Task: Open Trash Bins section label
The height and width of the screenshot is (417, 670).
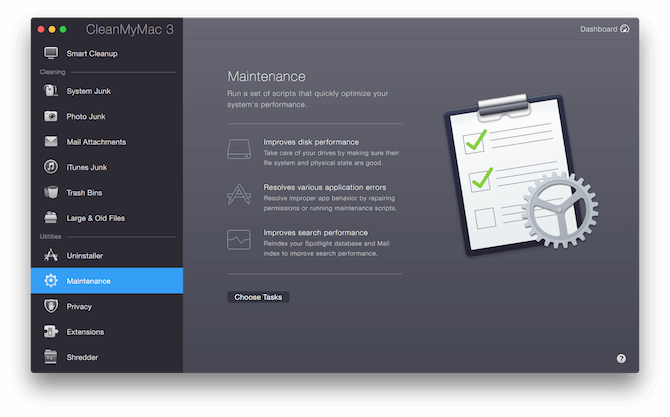Action: (84, 193)
